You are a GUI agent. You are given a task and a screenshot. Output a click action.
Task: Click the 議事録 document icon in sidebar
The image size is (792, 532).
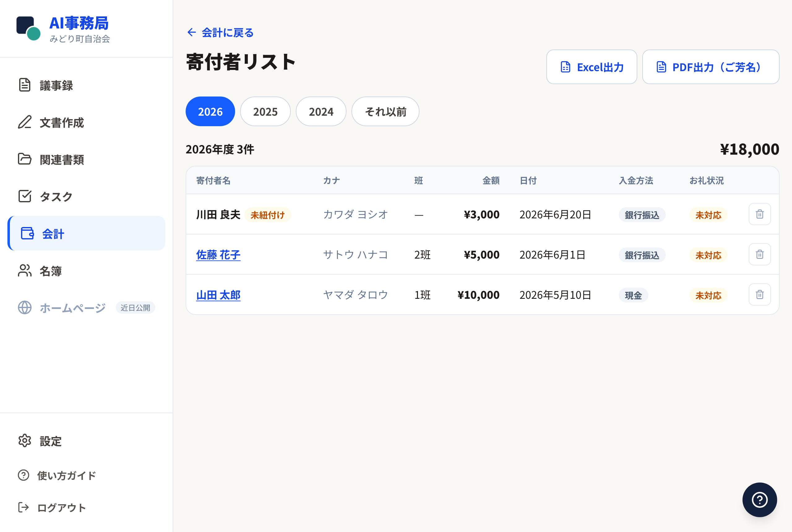24,85
